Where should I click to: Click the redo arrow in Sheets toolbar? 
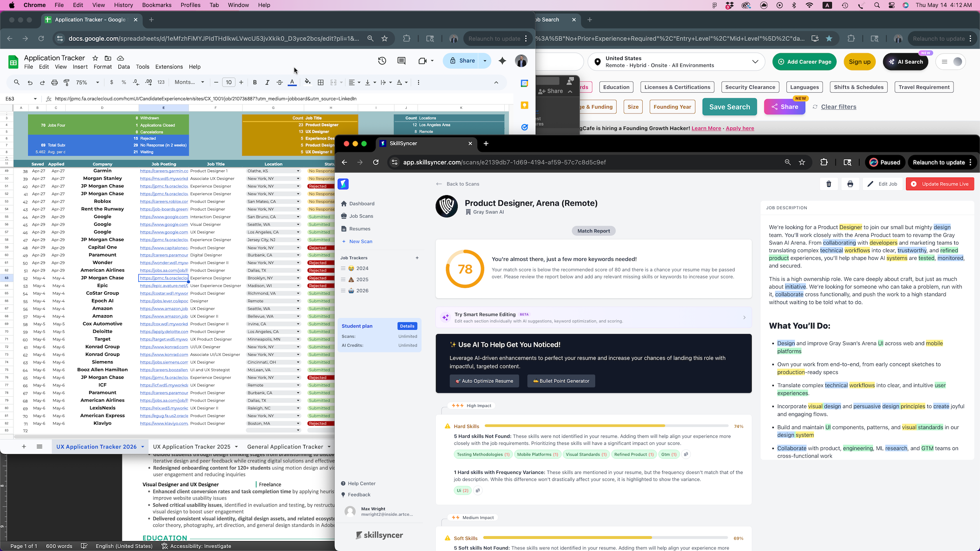click(42, 82)
